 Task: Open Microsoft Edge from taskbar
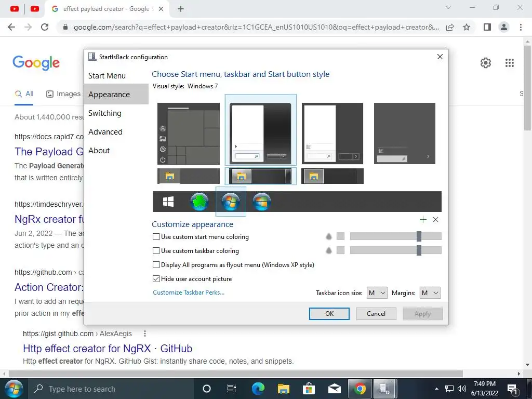point(258,389)
